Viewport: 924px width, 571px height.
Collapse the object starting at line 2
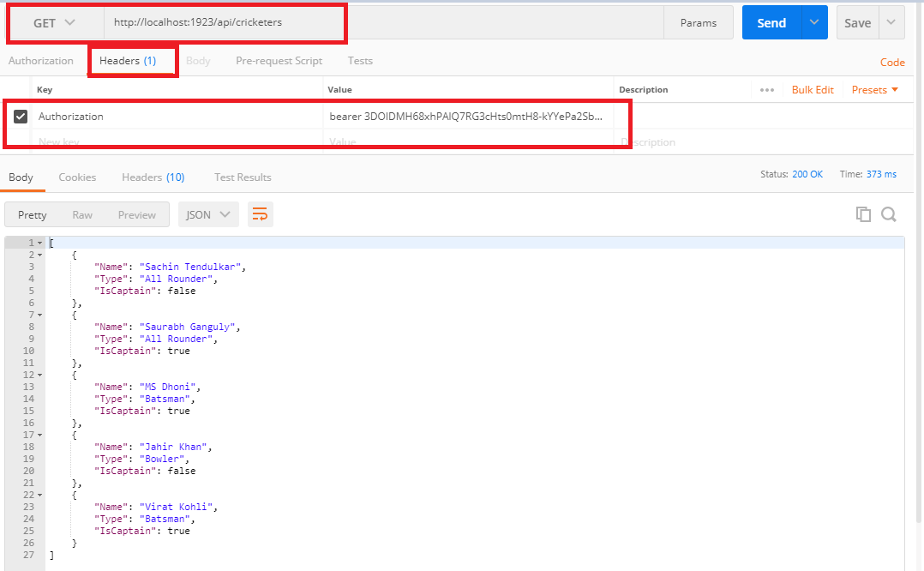coord(40,255)
